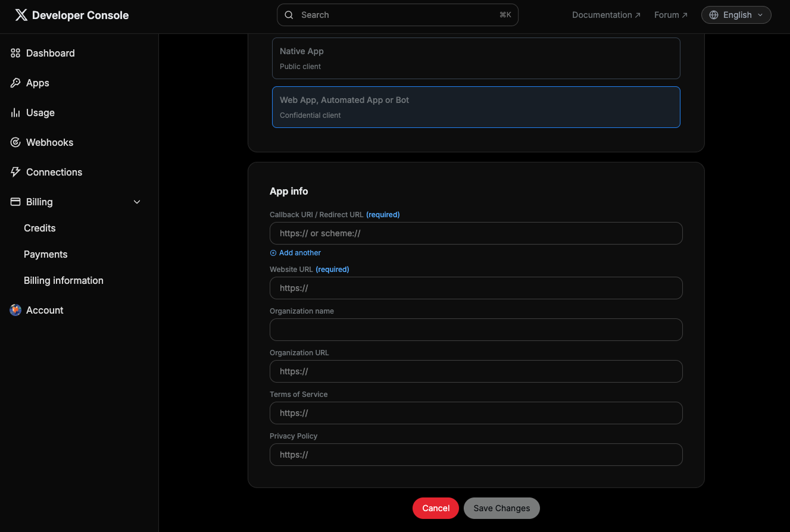The height and width of the screenshot is (532, 790).
Task: Select the Native App public client option
Action: tap(476, 58)
